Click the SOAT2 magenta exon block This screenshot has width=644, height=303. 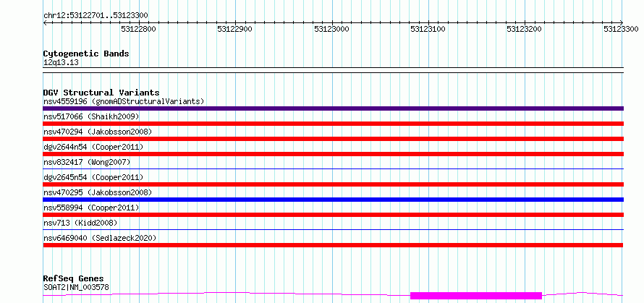(476, 296)
